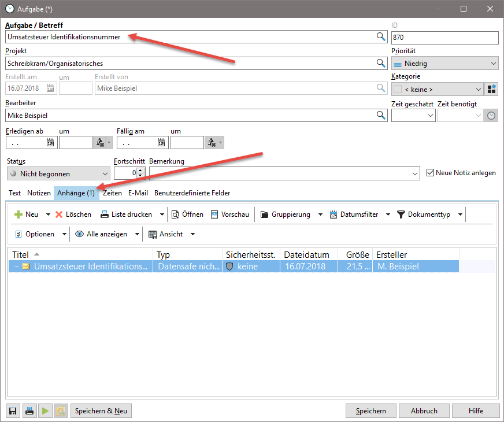Open the Gruppierung dropdown arrow
This screenshot has width=504, height=422.
point(321,214)
